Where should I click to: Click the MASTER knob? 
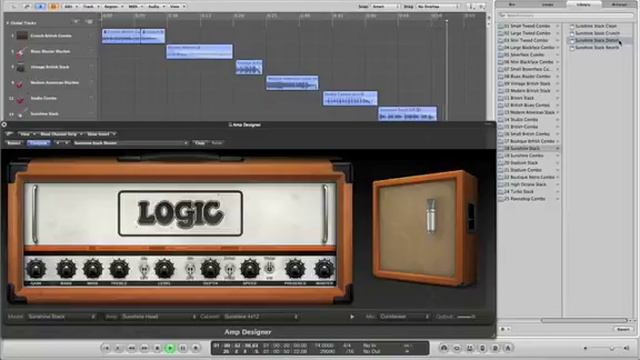point(324,269)
